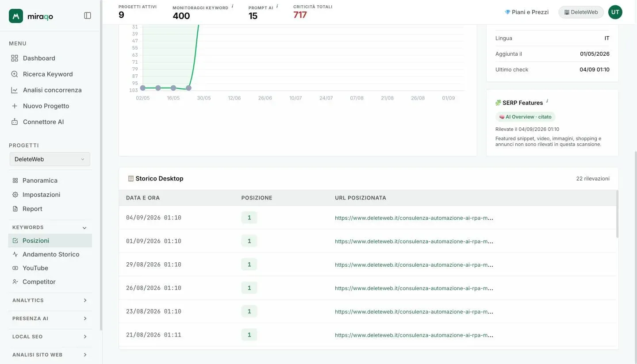The image size is (637, 364).
Task: Click position badge in 26/08/2026 row
Action: 249,288
